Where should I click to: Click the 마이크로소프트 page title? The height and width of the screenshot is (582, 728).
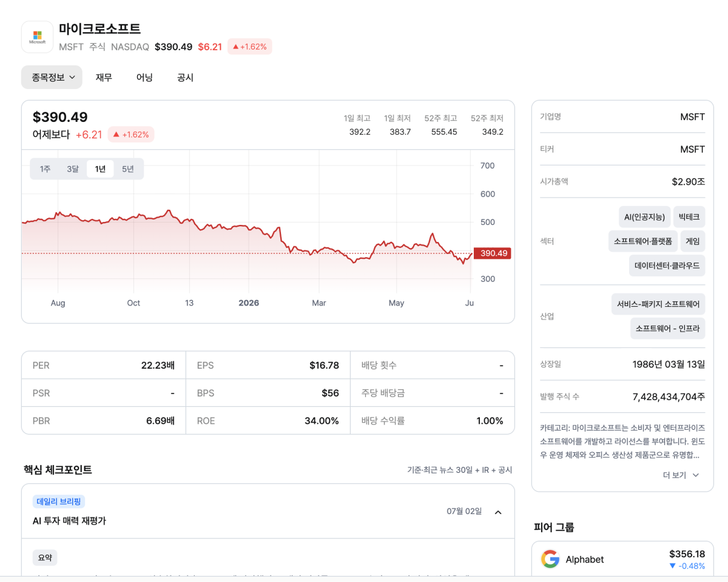pos(99,28)
